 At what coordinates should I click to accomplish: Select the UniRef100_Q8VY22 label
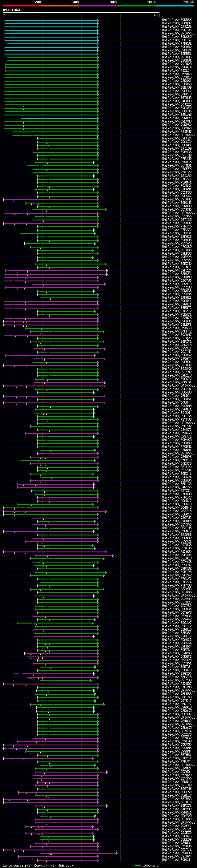pyautogui.click(x=177, y=260)
